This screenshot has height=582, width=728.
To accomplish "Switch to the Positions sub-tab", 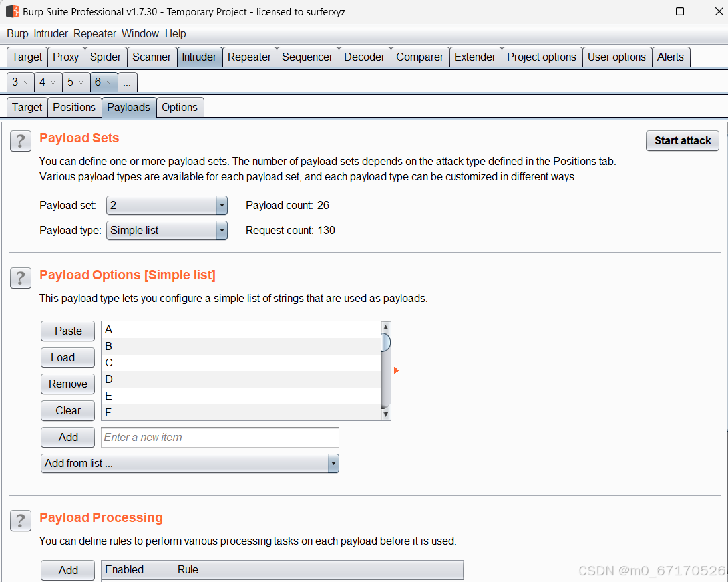I will tap(75, 107).
